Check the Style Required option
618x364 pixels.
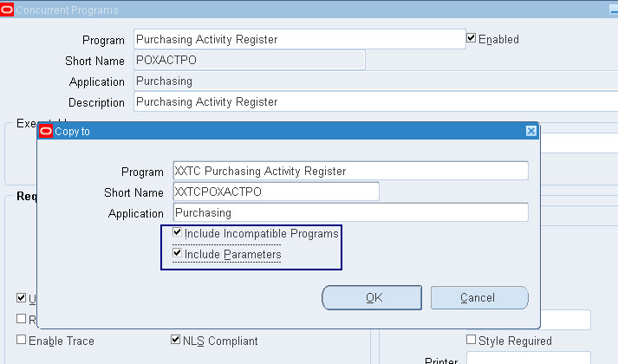tap(472, 341)
